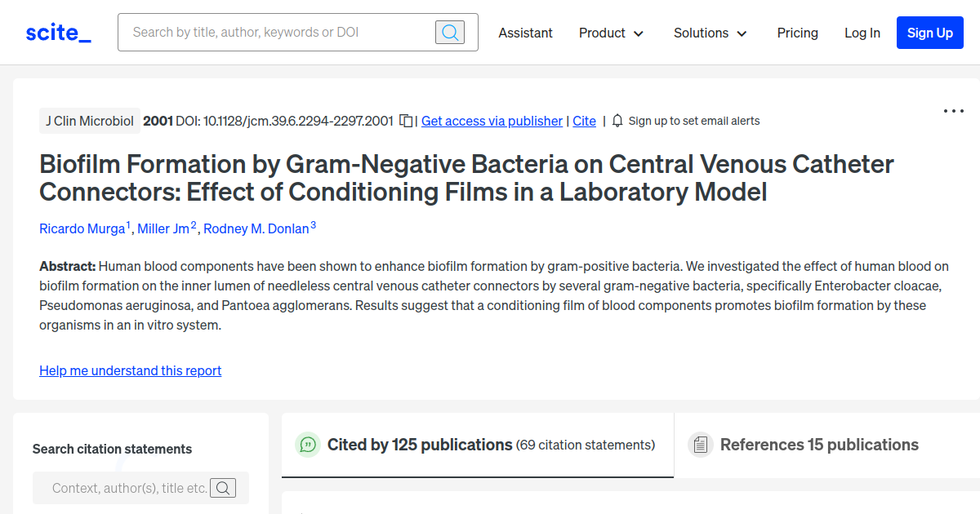The width and height of the screenshot is (980, 514).
Task: Select the Pricing menu item
Action: point(797,33)
